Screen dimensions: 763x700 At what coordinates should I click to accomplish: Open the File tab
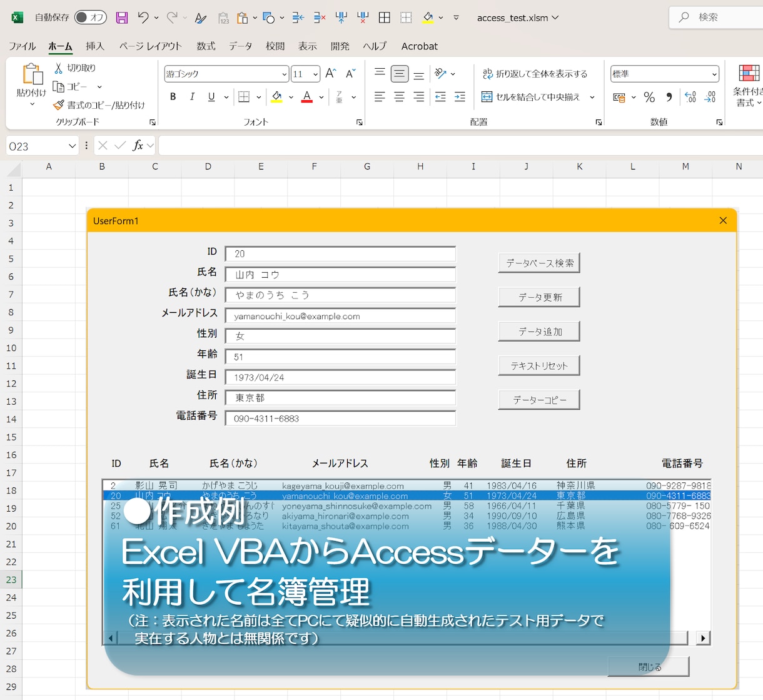[23, 46]
